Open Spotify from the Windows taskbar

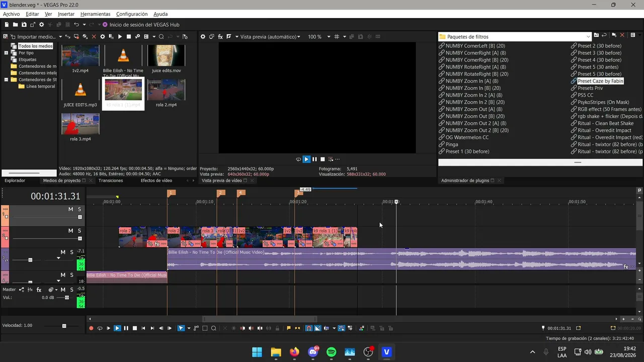[332, 352]
